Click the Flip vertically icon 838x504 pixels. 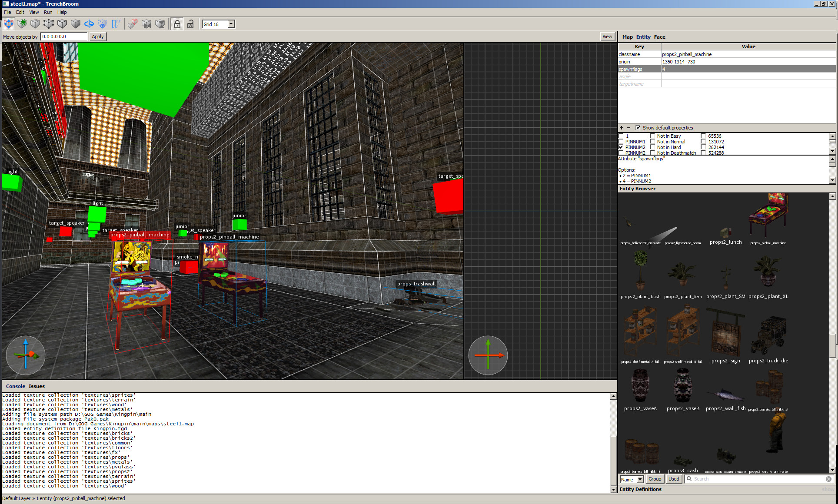160,24
